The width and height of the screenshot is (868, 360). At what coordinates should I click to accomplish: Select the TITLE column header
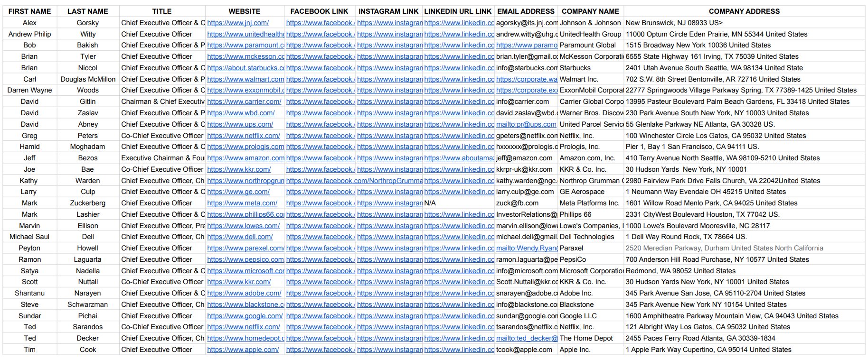(162, 11)
